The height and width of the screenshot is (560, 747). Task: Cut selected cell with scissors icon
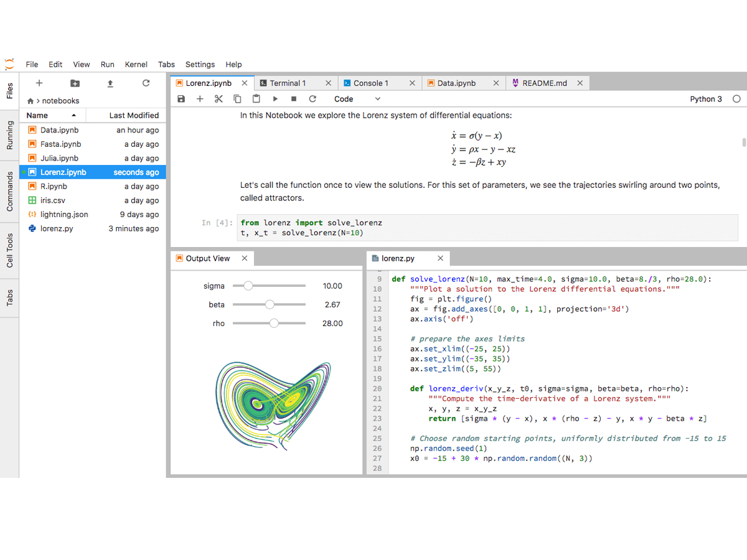coord(218,99)
